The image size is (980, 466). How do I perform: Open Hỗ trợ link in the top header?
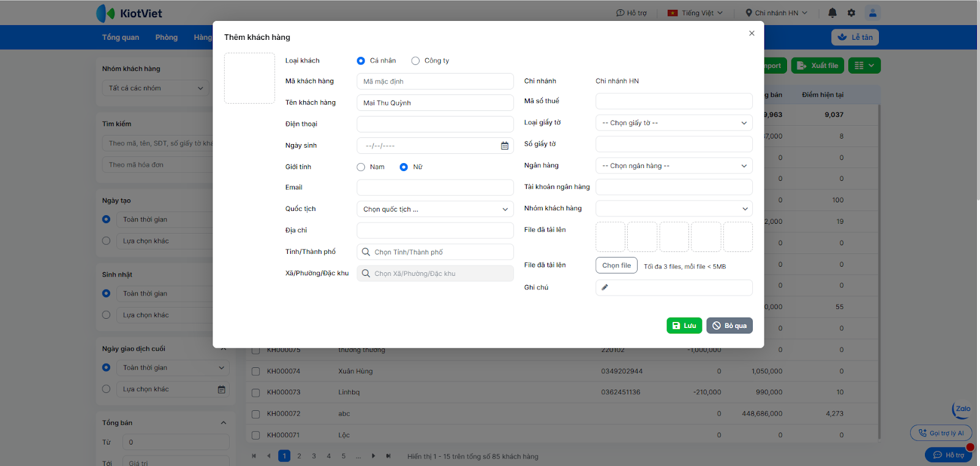pos(631,13)
